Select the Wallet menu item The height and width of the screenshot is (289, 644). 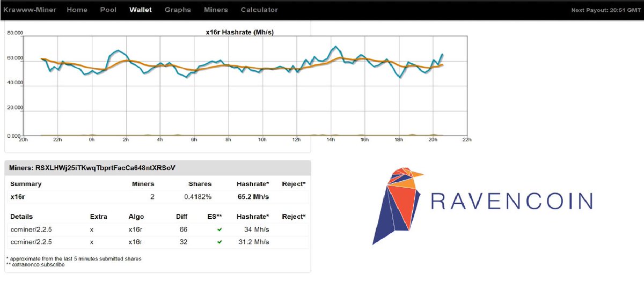pos(141,10)
